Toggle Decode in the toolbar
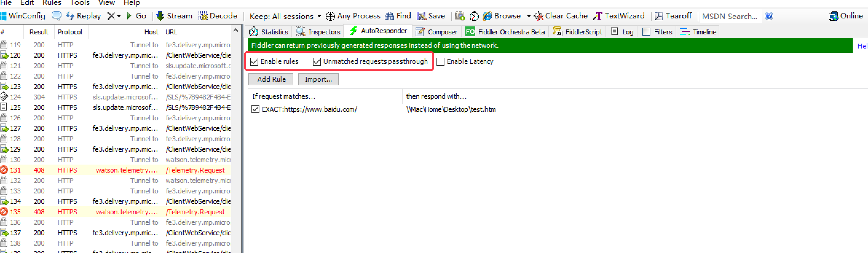The width and height of the screenshot is (868, 253). 217,16
